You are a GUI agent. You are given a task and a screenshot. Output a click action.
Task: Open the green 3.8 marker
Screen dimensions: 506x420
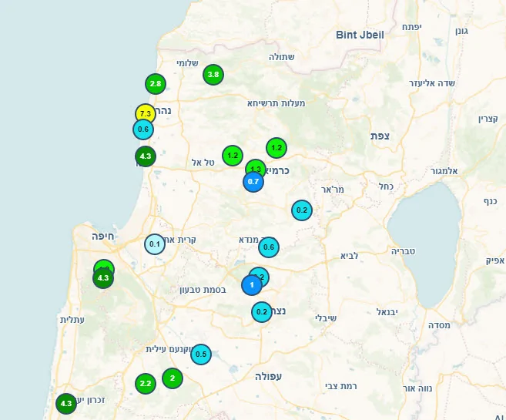tap(213, 75)
